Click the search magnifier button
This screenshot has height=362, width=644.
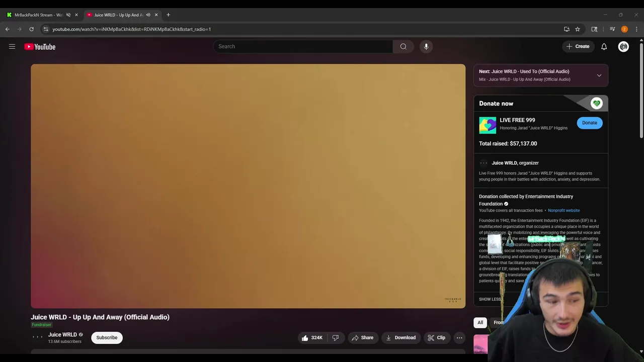pos(403,46)
